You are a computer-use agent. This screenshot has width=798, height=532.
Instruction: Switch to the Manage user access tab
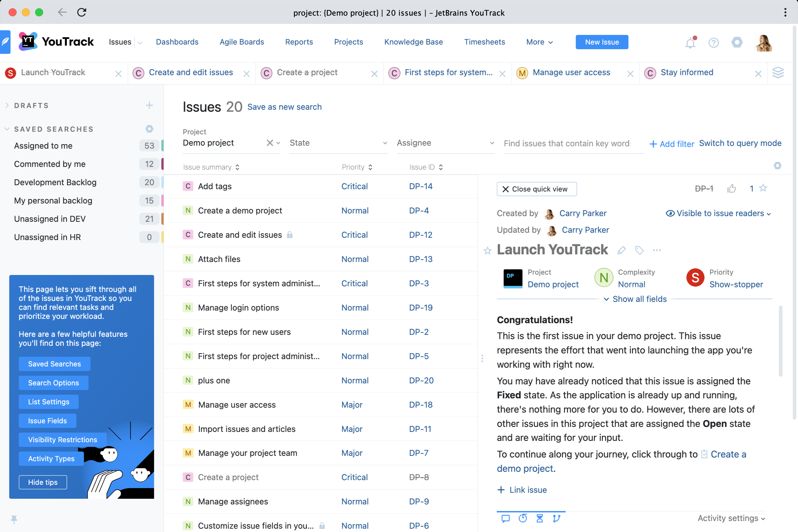(x=571, y=72)
